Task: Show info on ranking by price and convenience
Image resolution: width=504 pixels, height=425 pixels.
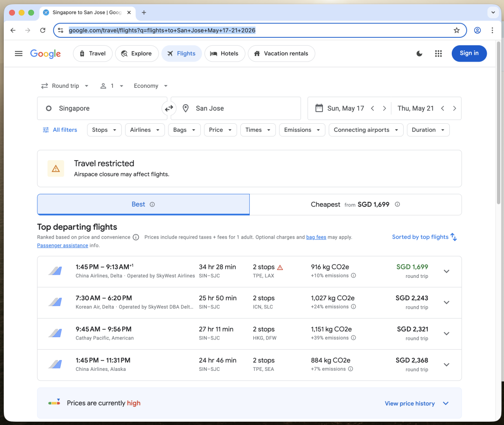Action: point(136,237)
